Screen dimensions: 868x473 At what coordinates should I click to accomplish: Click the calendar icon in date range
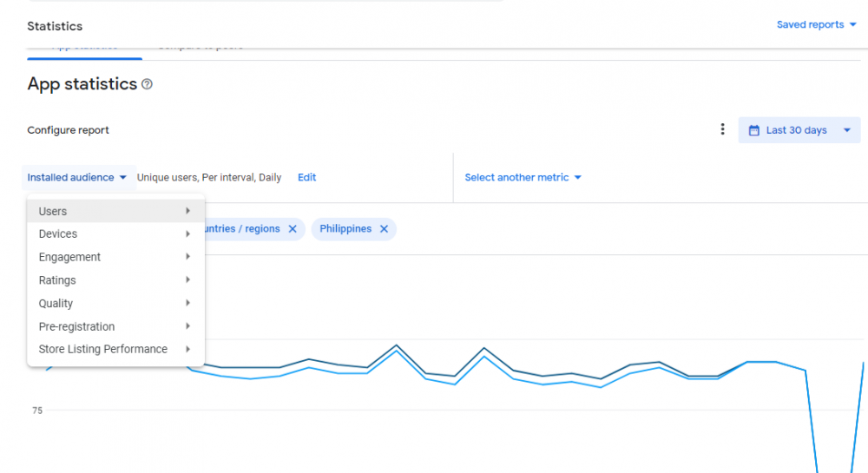click(x=754, y=130)
